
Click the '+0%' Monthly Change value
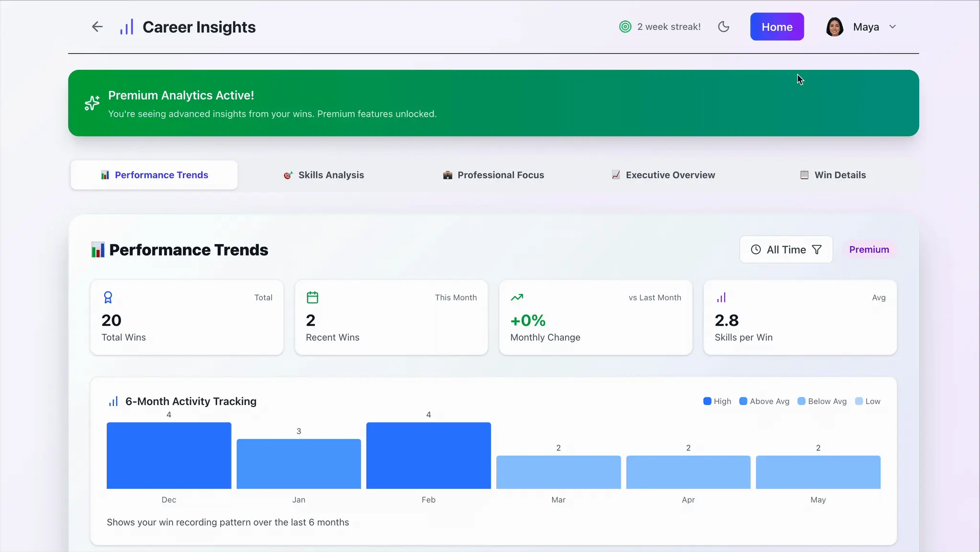(x=528, y=320)
